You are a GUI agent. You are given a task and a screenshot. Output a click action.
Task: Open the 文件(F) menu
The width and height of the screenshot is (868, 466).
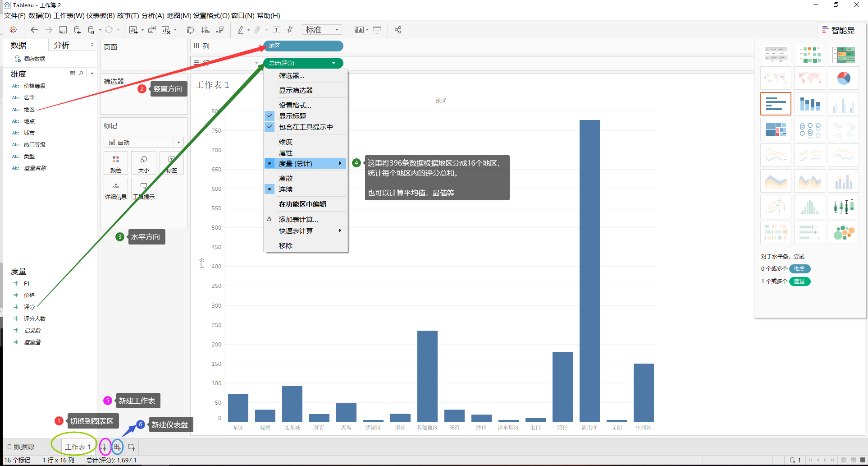pos(14,16)
